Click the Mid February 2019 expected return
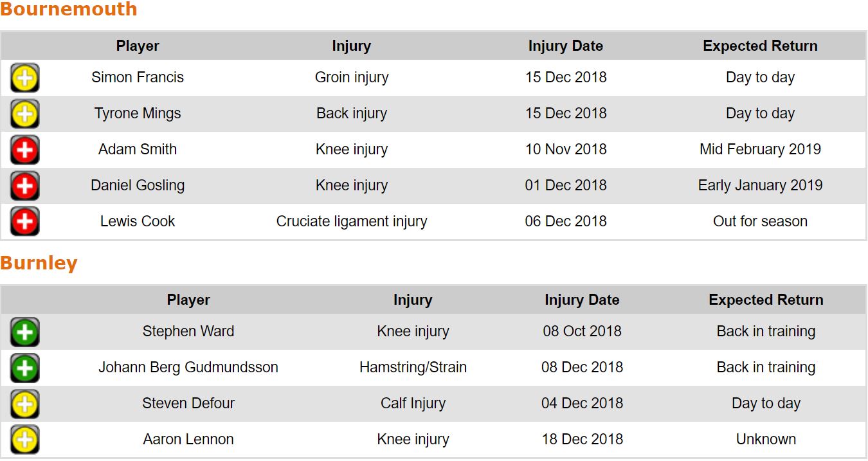Screen dimensions: 868x461 pos(760,150)
